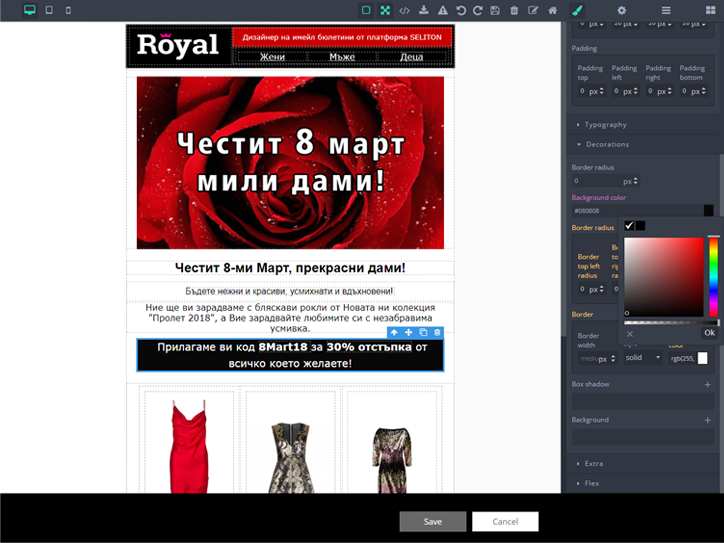
Task: Open the settings gear panel
Action: coord(621,10)
